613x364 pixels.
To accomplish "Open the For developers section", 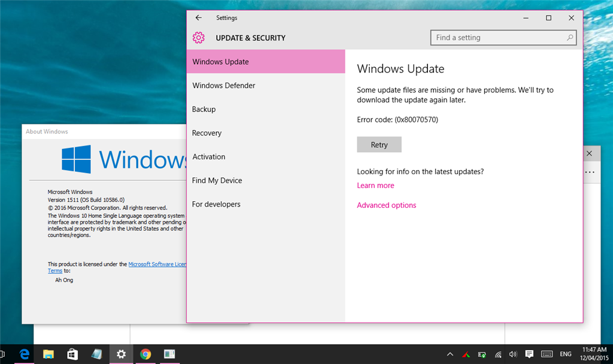I will pos(266,205).
